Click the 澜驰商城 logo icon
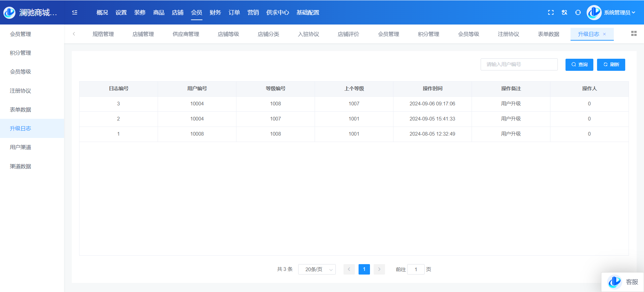 pyautogui.click(x=9, y=12)
